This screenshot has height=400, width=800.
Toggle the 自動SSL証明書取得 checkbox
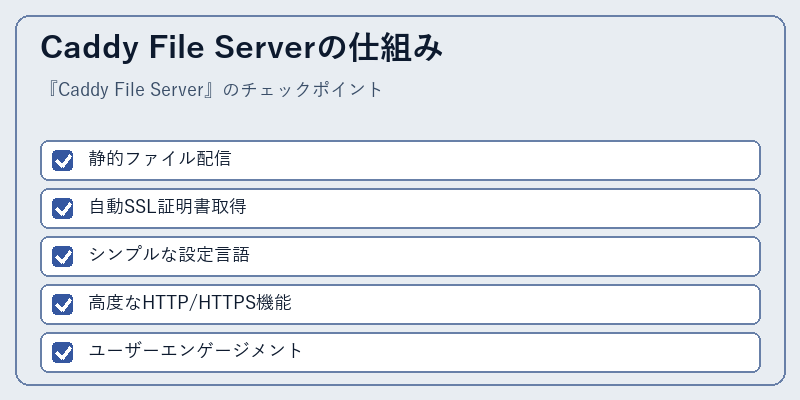pos(63,208)
